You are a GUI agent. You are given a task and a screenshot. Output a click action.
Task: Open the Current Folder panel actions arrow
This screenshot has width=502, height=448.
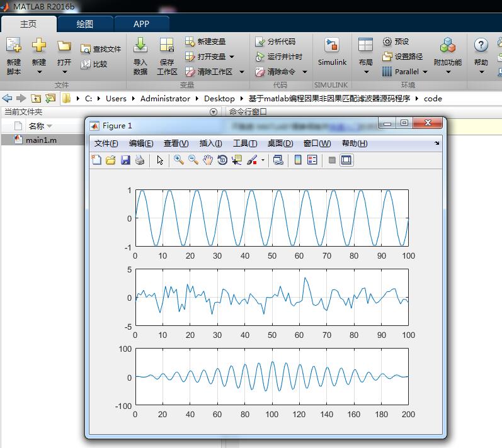click(214, 112)
